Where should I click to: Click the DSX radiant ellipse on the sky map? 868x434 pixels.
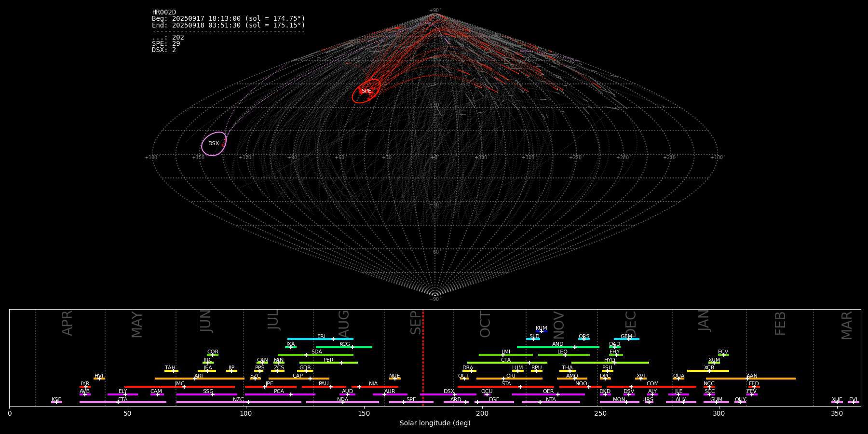(214, 144)
